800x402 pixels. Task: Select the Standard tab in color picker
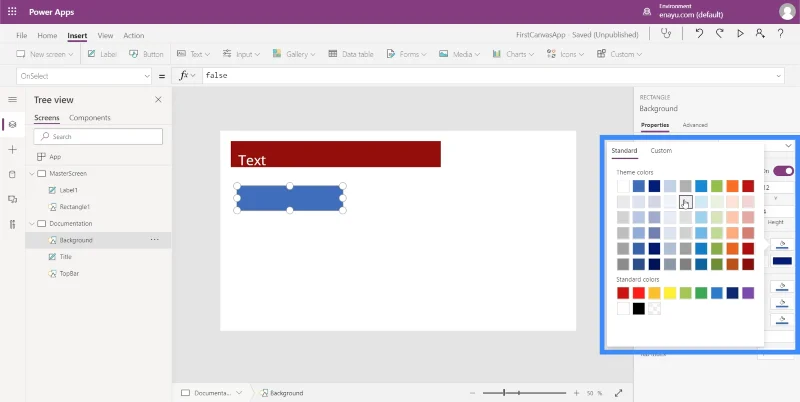click(624, 150)
